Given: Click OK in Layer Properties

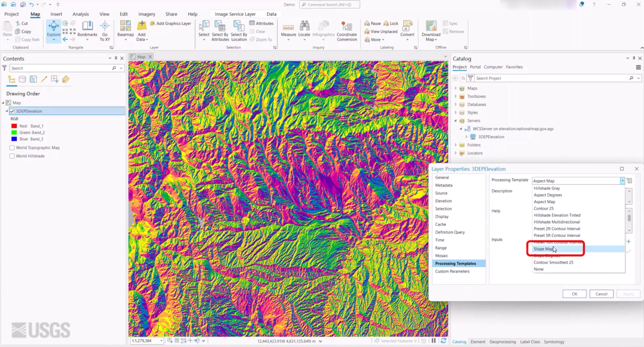Looking at the screenshot, I should 575,294.
